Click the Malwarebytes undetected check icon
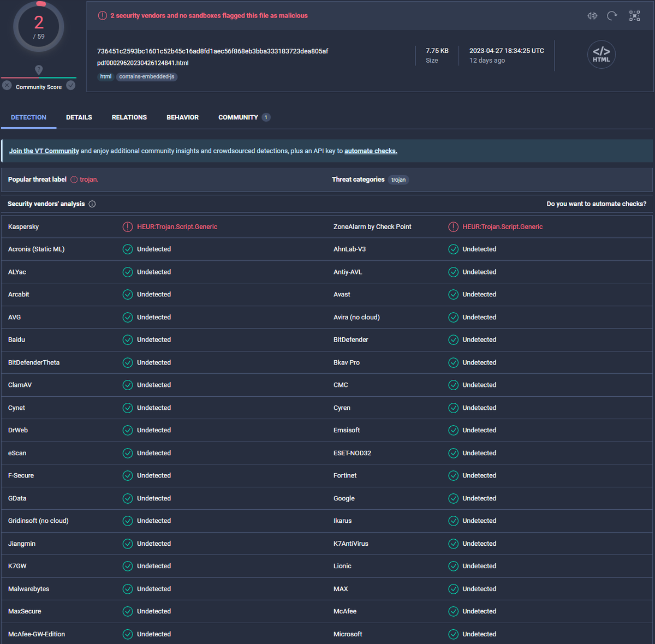This screenshot has width=655, height=644. pyautogui.click(x=128, y=589)
